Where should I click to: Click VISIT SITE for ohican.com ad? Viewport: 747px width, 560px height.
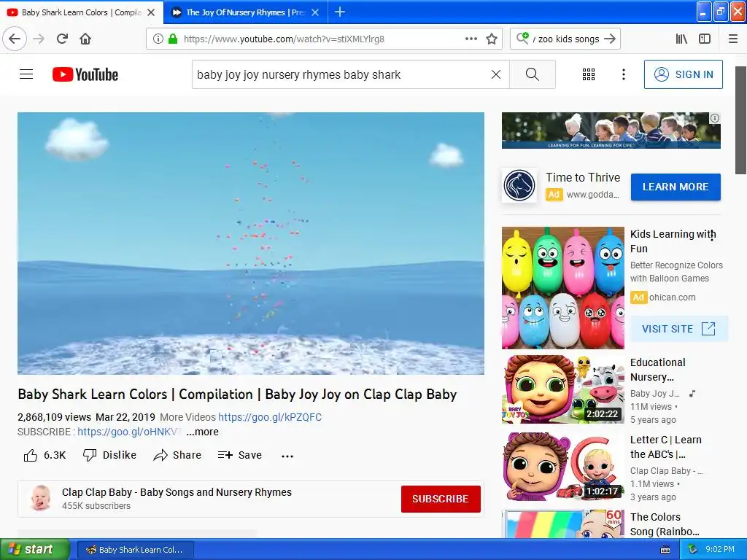678,329
